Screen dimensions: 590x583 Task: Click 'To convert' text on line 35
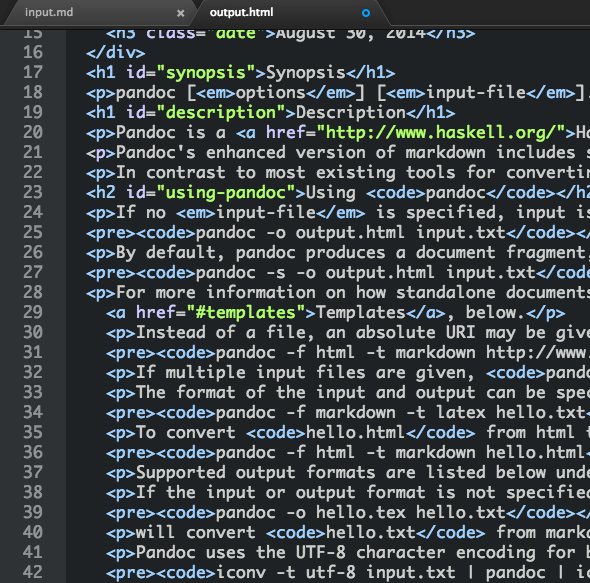[x=186, y=432]
